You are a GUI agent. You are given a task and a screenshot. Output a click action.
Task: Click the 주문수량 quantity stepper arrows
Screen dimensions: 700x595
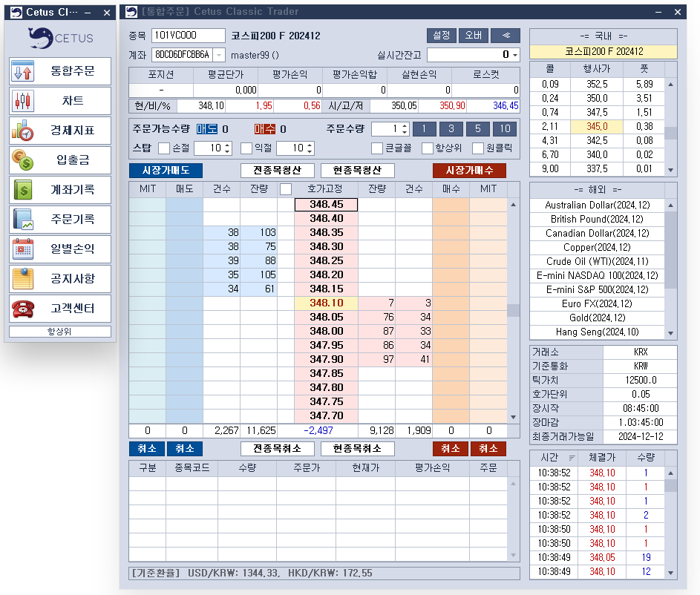tap(404, 128)
